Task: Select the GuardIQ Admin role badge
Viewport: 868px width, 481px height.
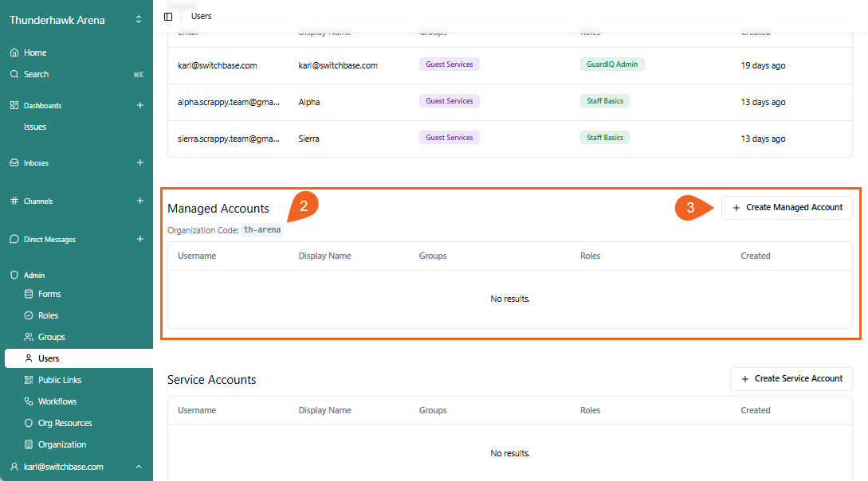Action: [x=611, y=65]
